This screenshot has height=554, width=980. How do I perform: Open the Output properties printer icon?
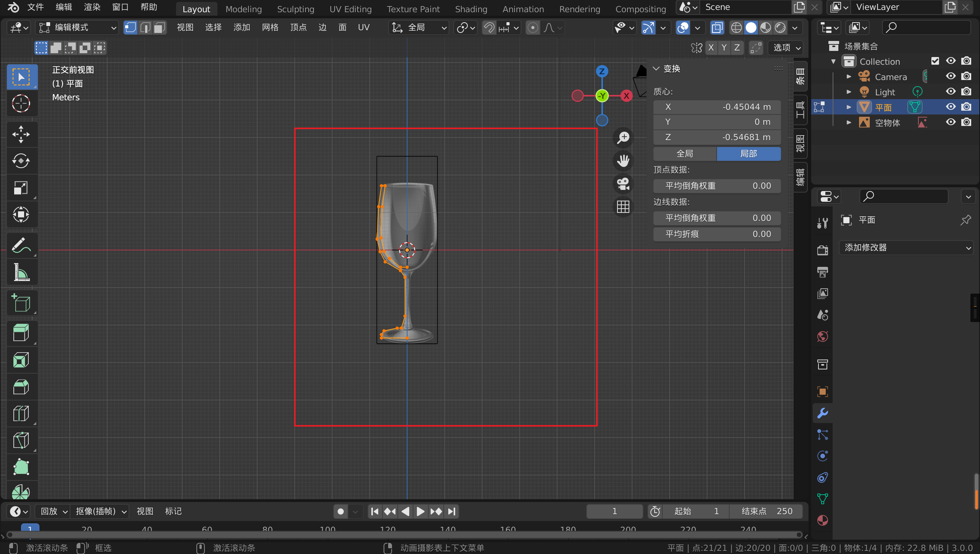823,272
